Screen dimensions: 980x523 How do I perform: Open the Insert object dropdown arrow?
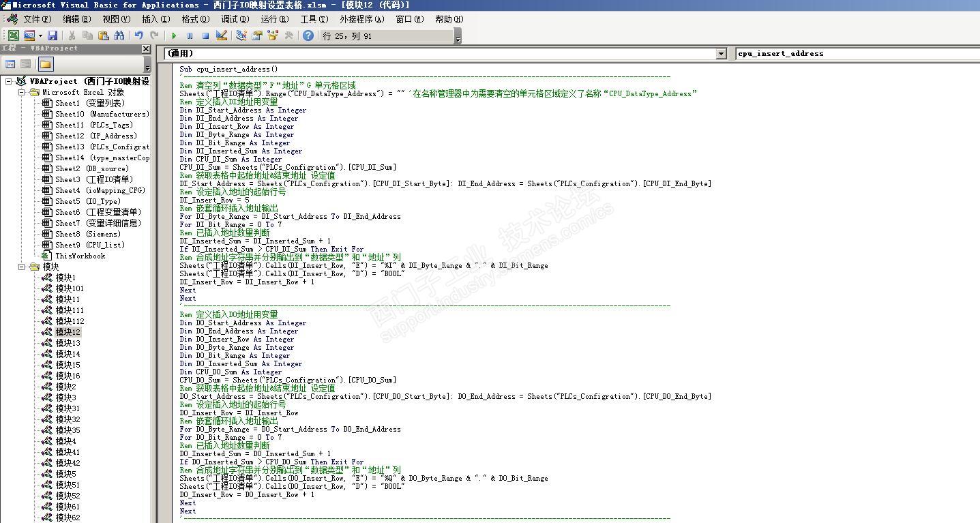(x=40, y=35)
